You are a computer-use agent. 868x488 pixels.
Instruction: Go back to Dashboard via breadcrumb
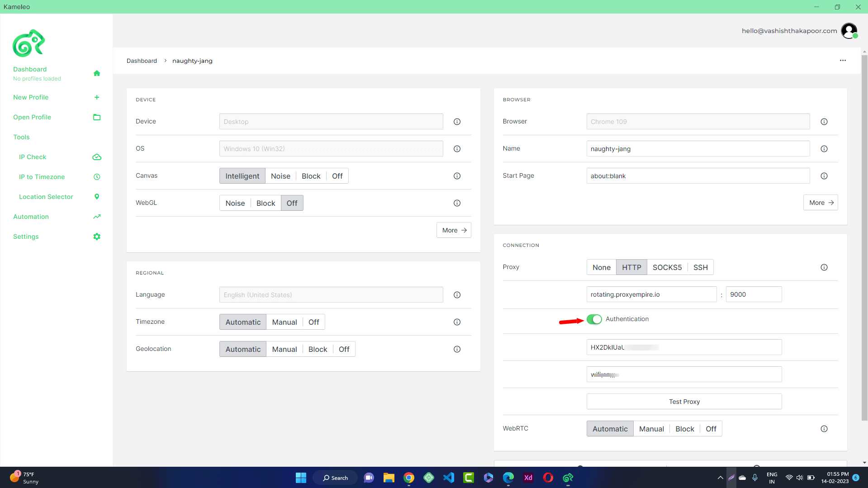[142, 61]
